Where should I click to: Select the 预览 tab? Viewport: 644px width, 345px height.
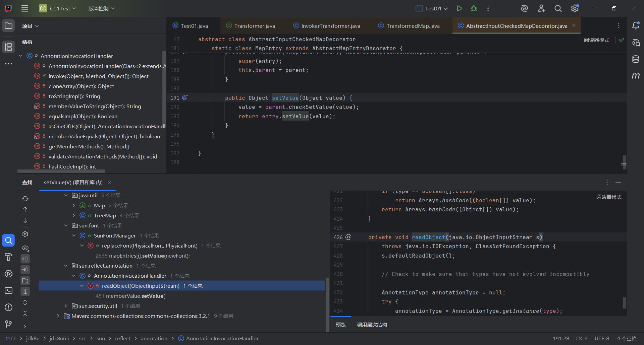point(341,325)
